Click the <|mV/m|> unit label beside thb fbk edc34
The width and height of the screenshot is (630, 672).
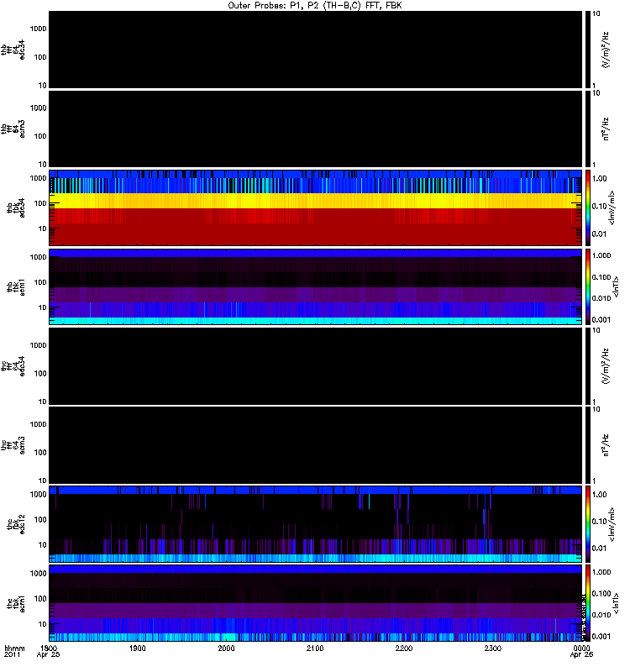pos(612,207)
